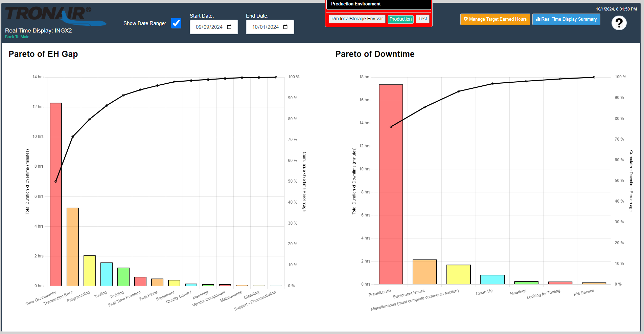Click the 'Support - Documentation' axis label

[x=255, y=300]
